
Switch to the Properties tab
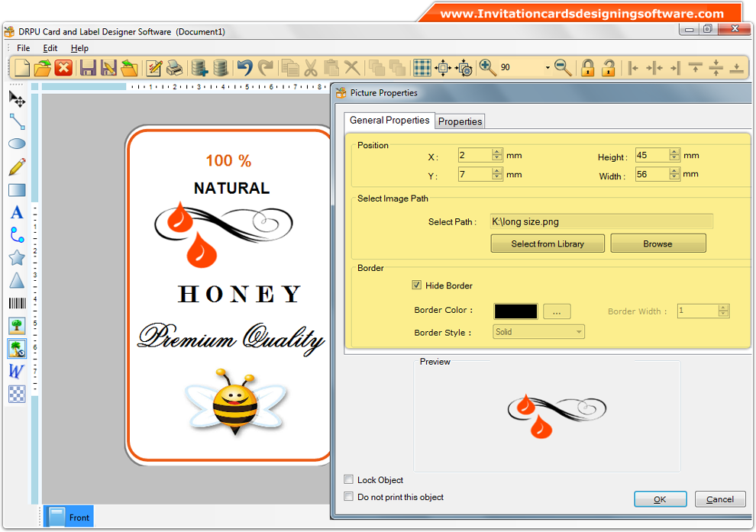click(x=460, y=121)
